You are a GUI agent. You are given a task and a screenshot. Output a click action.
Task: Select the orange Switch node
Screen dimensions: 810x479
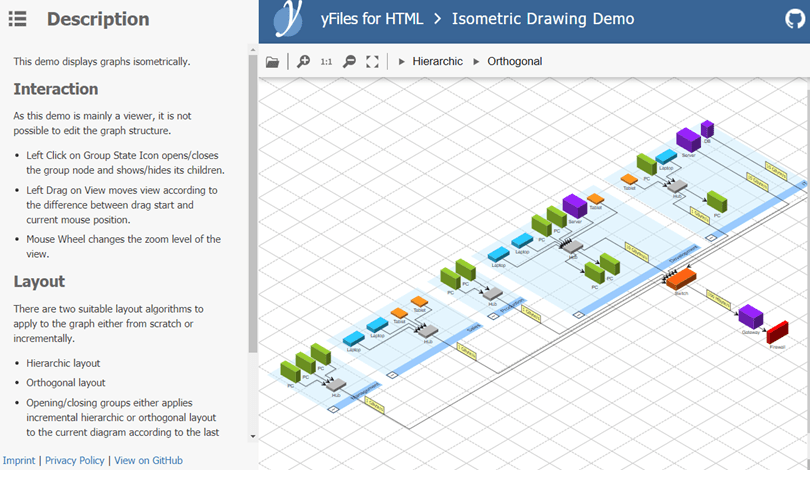point(681,280)
